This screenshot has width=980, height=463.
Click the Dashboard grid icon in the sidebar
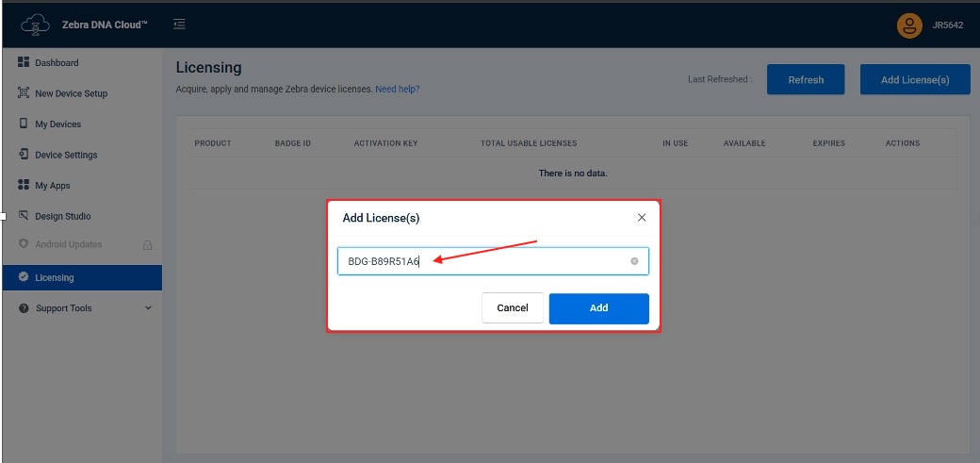(24, 62)
